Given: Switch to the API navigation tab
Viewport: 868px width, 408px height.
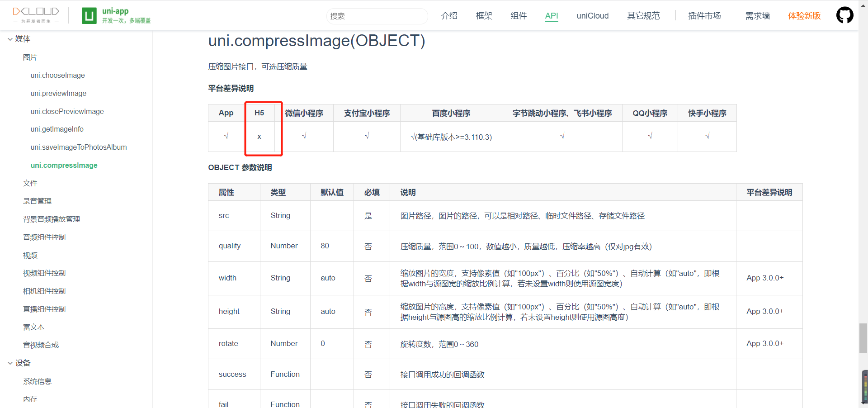Looking at the screenshot, I should (551, 16).
